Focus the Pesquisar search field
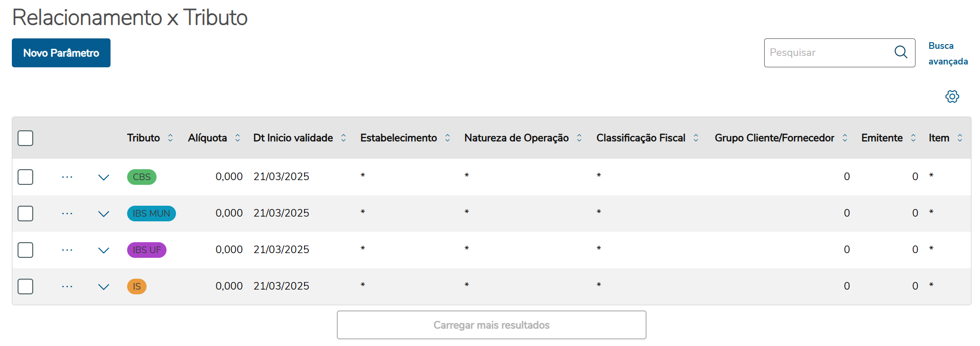The height and width of the screenshot is (346, 980). (828, 53)
